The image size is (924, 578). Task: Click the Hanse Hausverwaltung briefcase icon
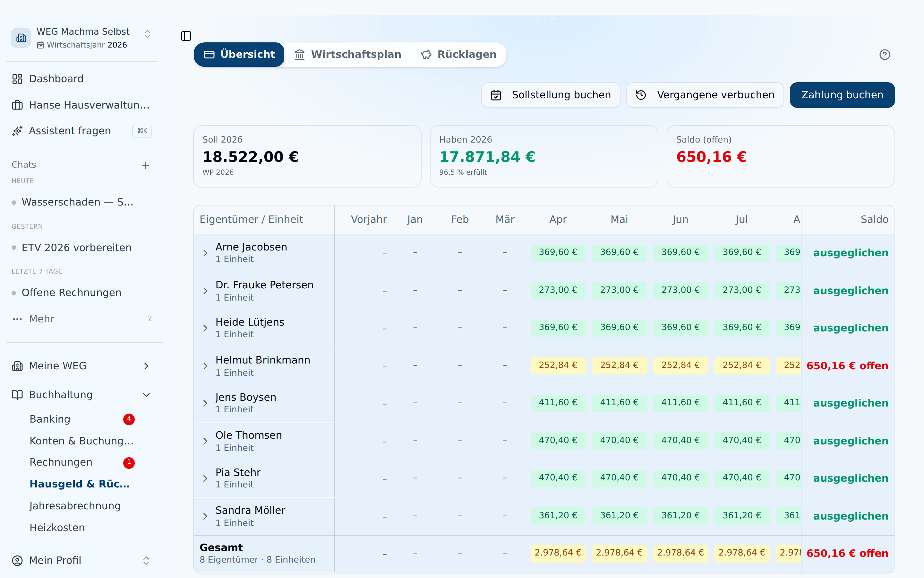click(17, 105)
